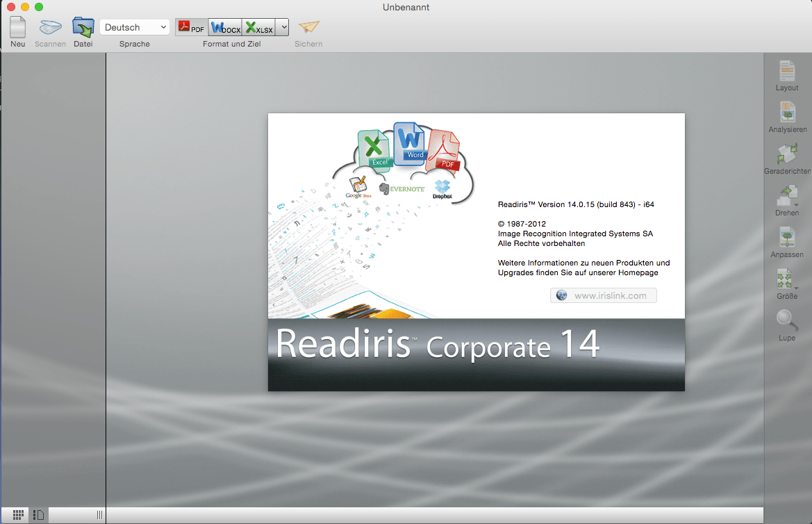This screenshot has width=812, height=524.
Task: Maximize window with green button
Action: pyautogui.click(x=39, y=7)
